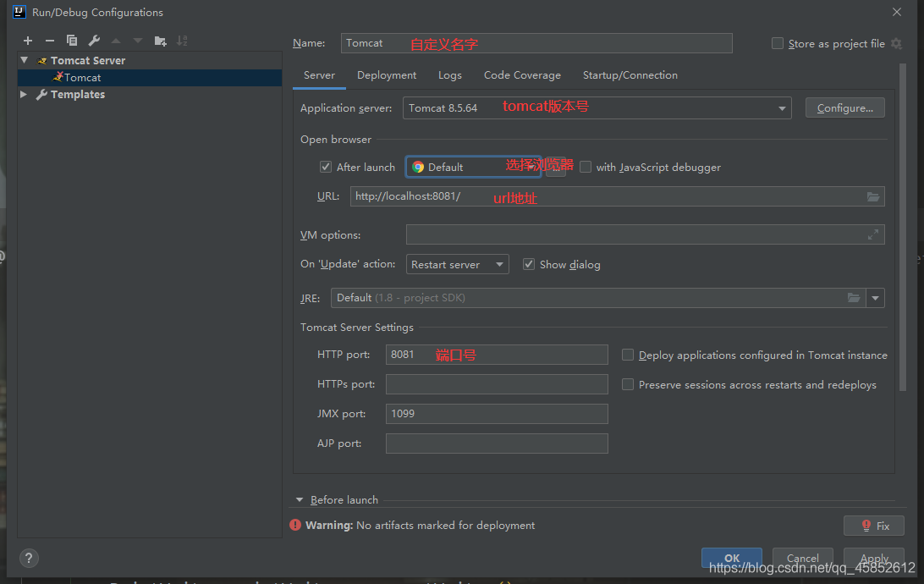Move configuration down arrow

tap(138, 41)
